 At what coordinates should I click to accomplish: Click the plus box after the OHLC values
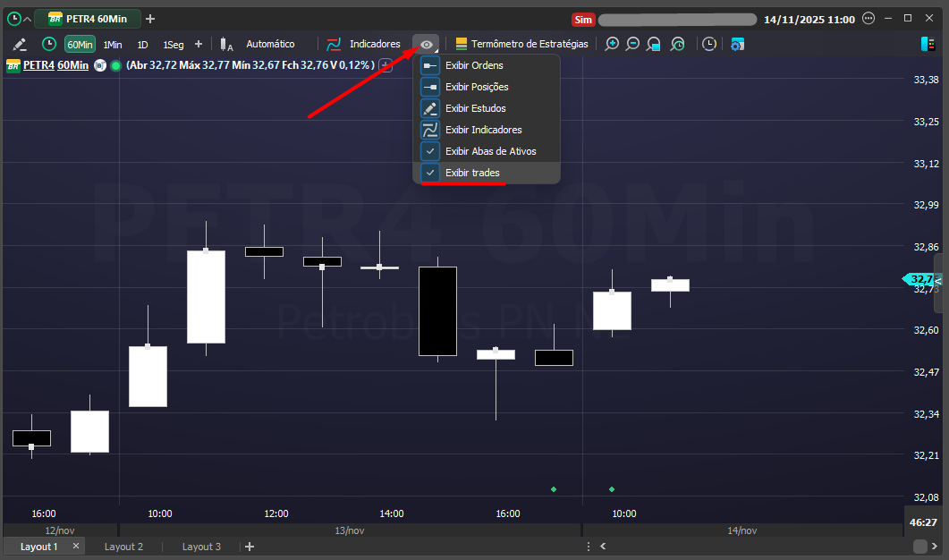[385, 65]
